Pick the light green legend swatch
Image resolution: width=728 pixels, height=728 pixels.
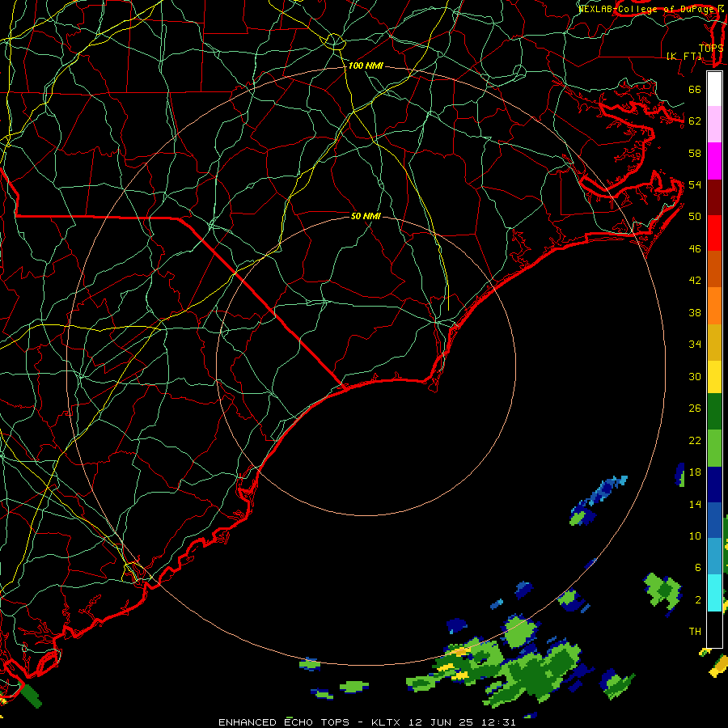714,448
